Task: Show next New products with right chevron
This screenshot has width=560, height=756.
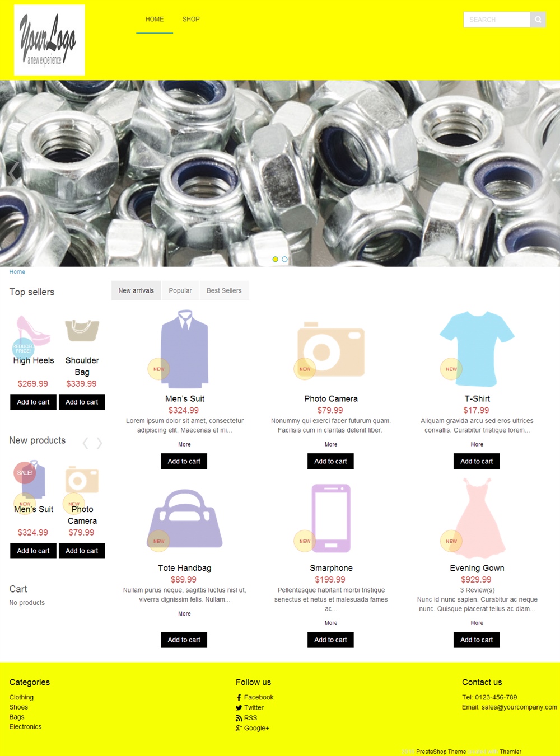Action: tap(99, 443)
